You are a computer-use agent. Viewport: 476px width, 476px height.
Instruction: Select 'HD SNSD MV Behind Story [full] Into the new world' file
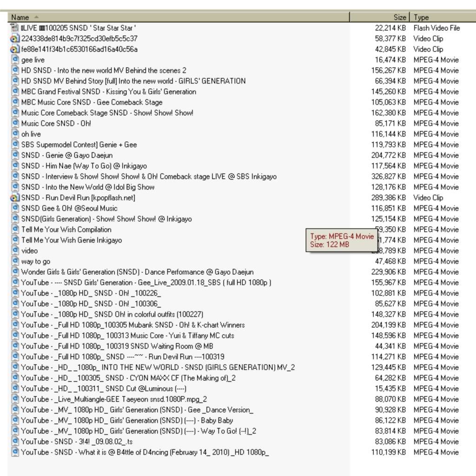133,81
